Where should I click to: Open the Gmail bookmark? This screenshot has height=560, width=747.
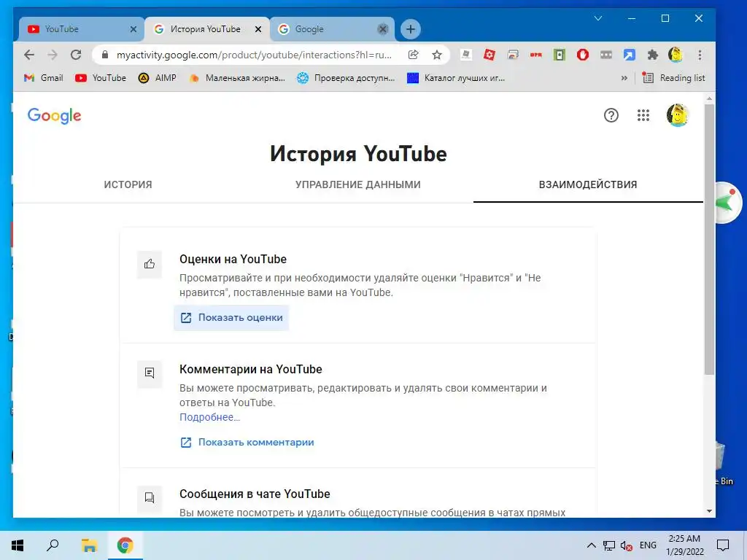point(43,78)
